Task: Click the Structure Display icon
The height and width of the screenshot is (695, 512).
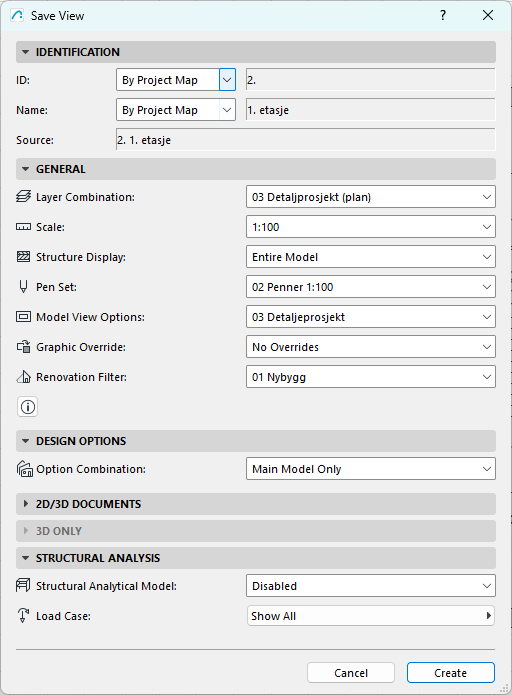Action: coord(23,257)
